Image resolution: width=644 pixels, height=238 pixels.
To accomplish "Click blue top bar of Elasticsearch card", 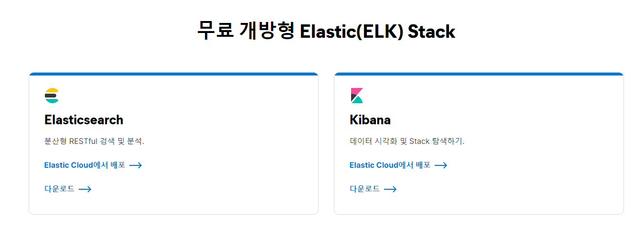I will click(x=174, y=74).
